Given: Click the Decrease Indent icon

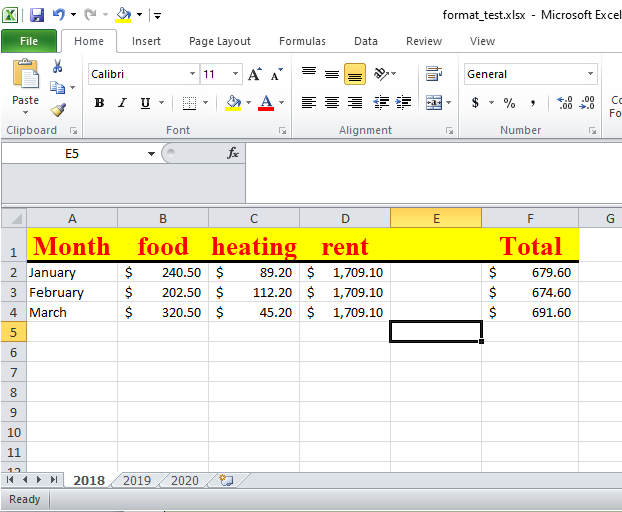Looking at the screenshot, I should click(x=381, y=103).
